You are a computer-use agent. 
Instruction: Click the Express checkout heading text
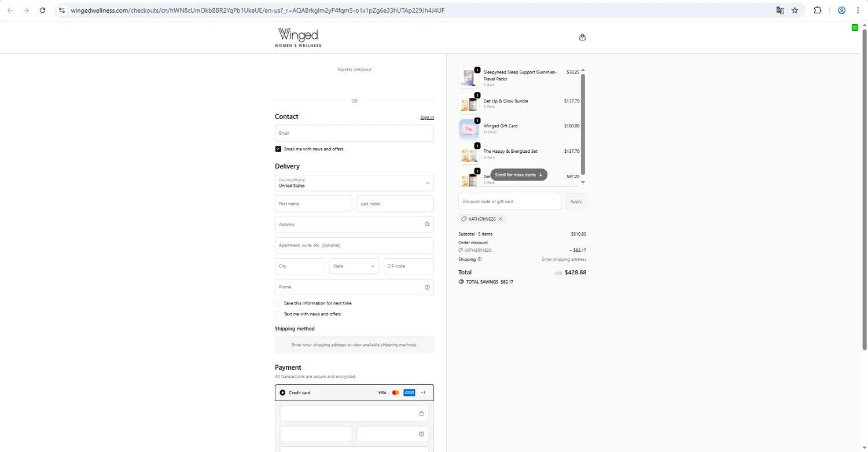354,69
